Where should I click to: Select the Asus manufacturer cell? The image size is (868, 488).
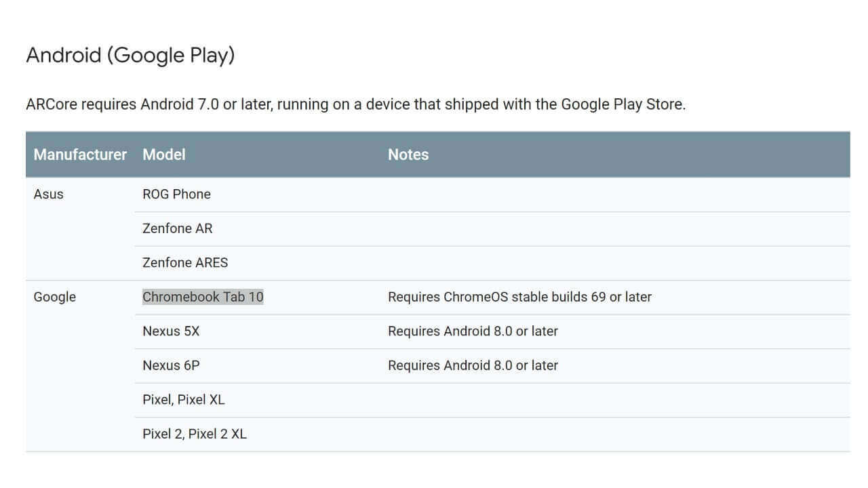(48, 194)
